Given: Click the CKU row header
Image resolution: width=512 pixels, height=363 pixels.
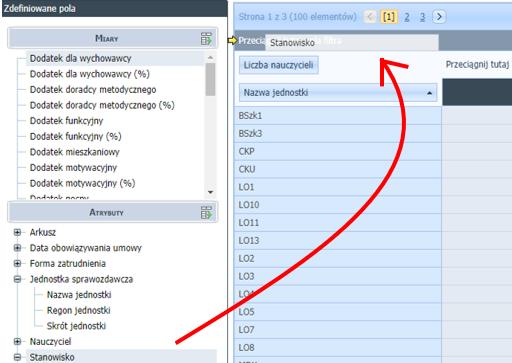Looking at the screenshot, I should pos(338,169).
